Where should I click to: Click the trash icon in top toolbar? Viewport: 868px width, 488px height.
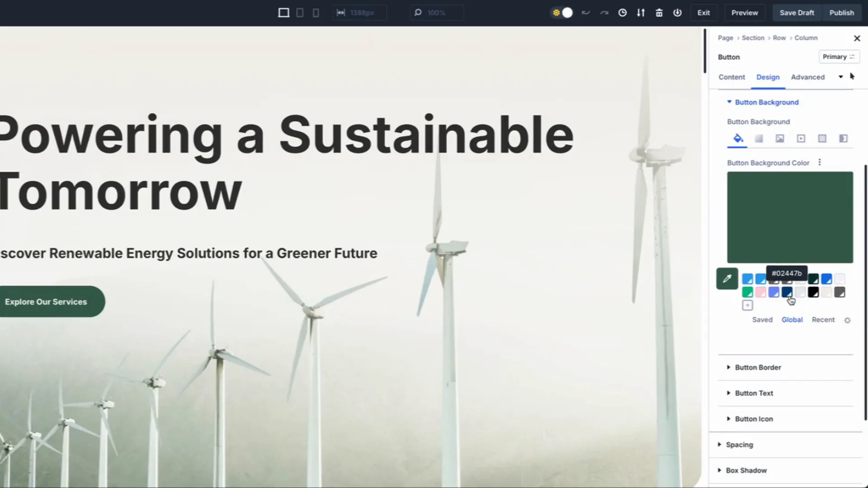coord(659,13)
